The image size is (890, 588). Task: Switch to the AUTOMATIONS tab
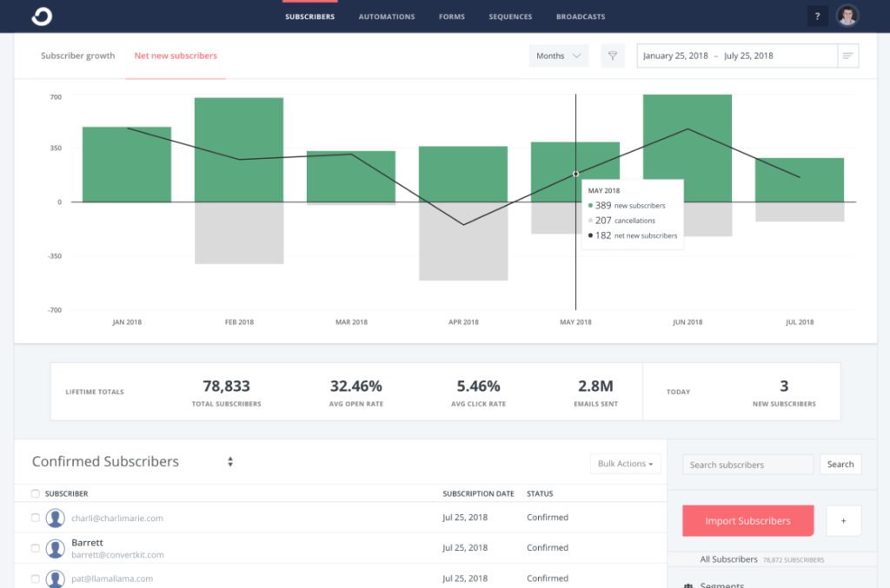[x=386, y=16]
